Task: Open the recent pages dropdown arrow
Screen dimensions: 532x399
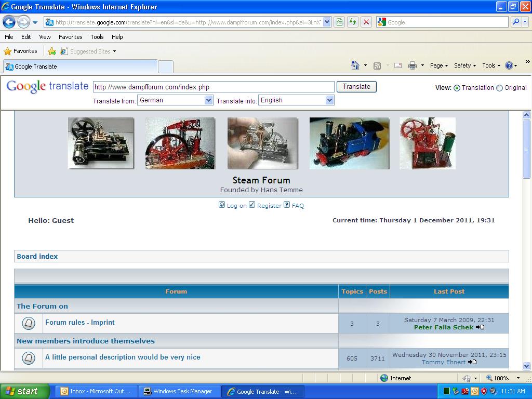Action: 35,22
